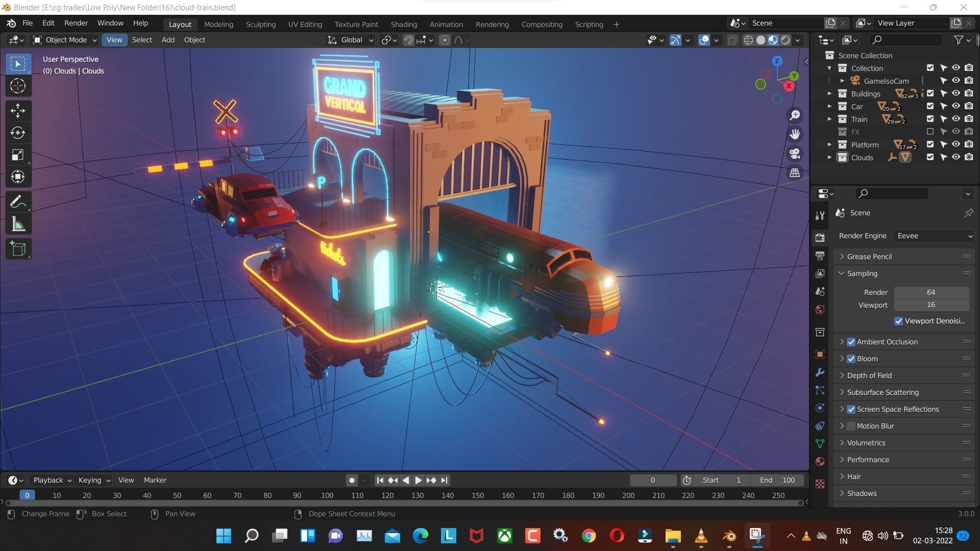Screen dimensions: 980x551
Task: Toggle the camera view icon
Action: click(x=795, y=154)
